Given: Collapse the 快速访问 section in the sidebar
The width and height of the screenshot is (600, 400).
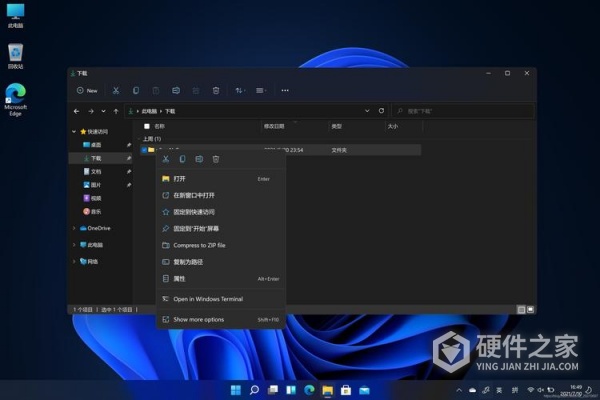Looking at the screenshot, I should coord(74,131).
